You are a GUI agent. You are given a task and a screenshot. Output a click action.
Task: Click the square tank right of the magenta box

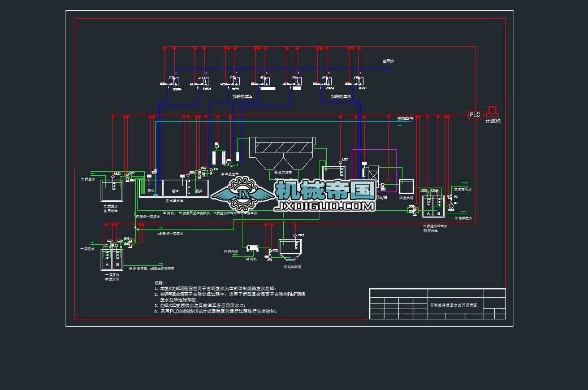coord(406,187)
